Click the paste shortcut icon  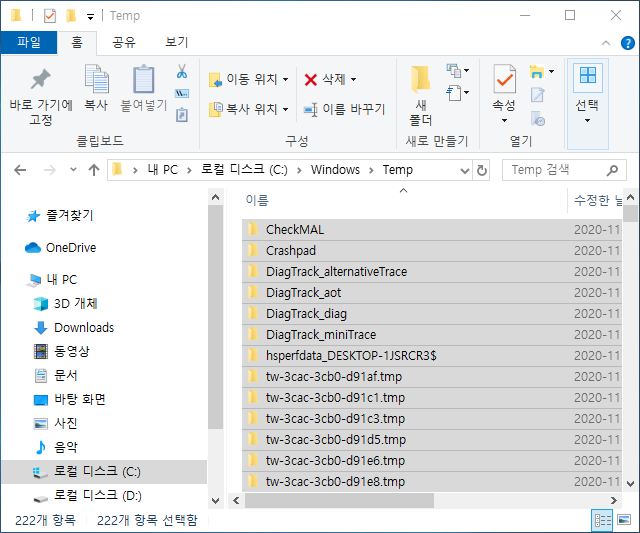click(182, 115)
